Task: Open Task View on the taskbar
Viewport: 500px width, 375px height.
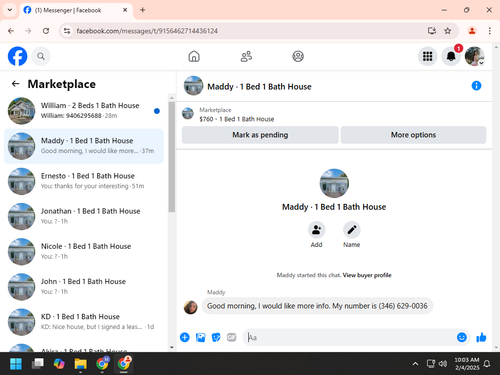Action: coord(38,363)
